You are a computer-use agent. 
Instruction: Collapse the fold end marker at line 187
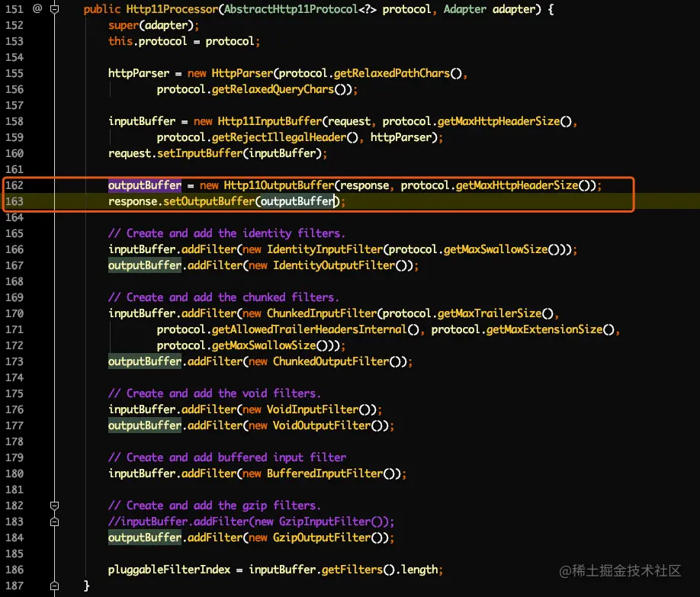54,586
